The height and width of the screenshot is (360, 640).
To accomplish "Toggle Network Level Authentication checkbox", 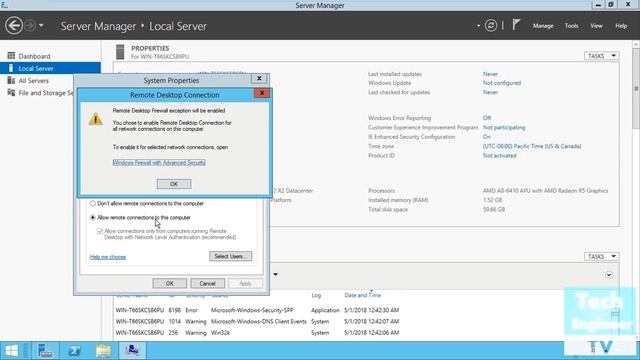I will (x=100, y=231).
